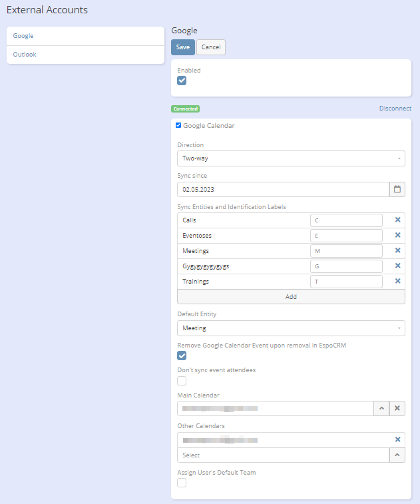Remove the Trainings sync entity row
This screenshot has height=504, width=420.
click(x=397, y=281)
